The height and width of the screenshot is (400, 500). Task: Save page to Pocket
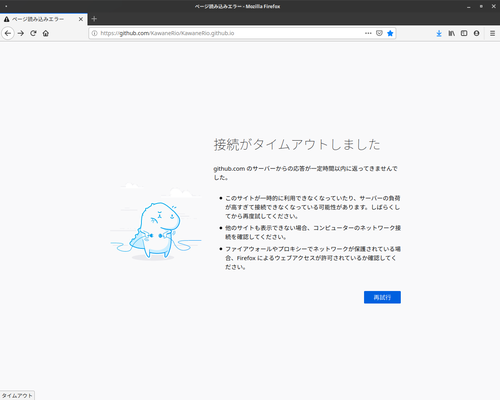coord(379,33)
